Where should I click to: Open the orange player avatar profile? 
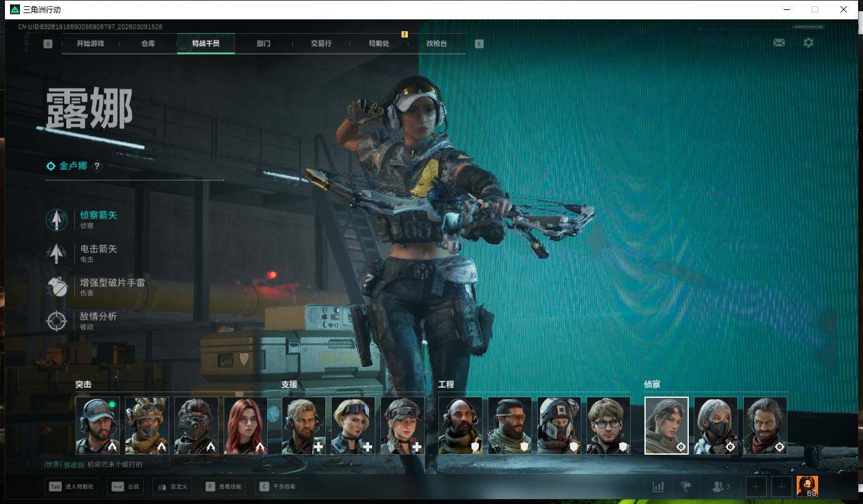pos(807,487)
